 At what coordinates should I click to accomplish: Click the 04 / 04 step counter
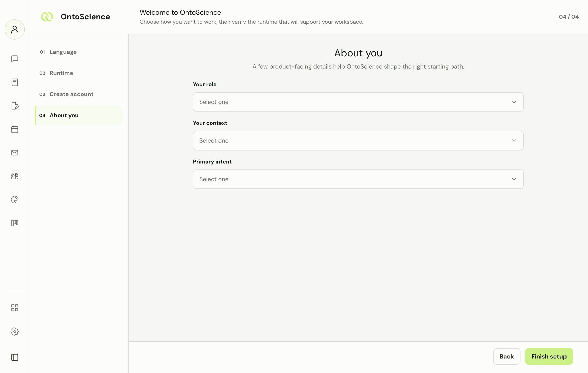569,17
